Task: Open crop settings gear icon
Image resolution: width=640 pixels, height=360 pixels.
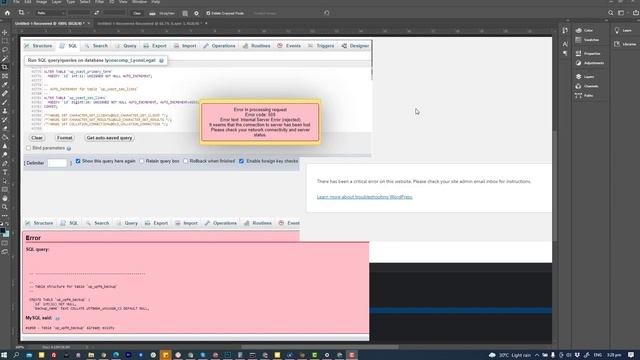Action: point(196,13)
